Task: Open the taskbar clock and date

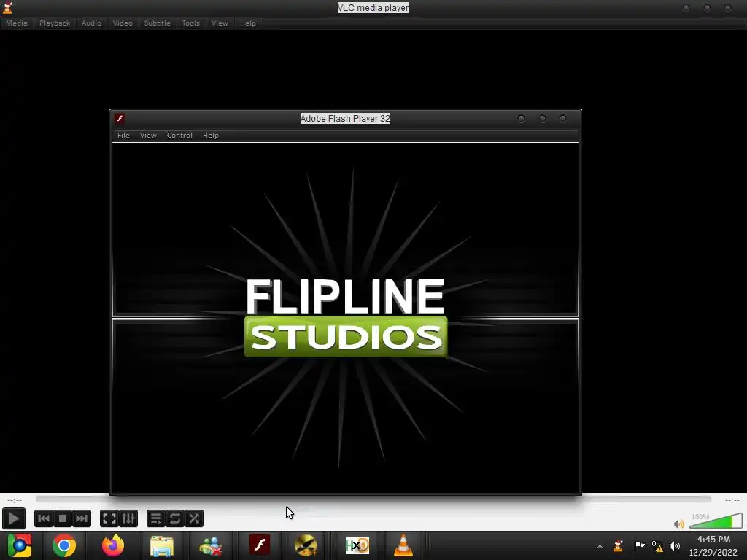Action: tap(713, 545)
